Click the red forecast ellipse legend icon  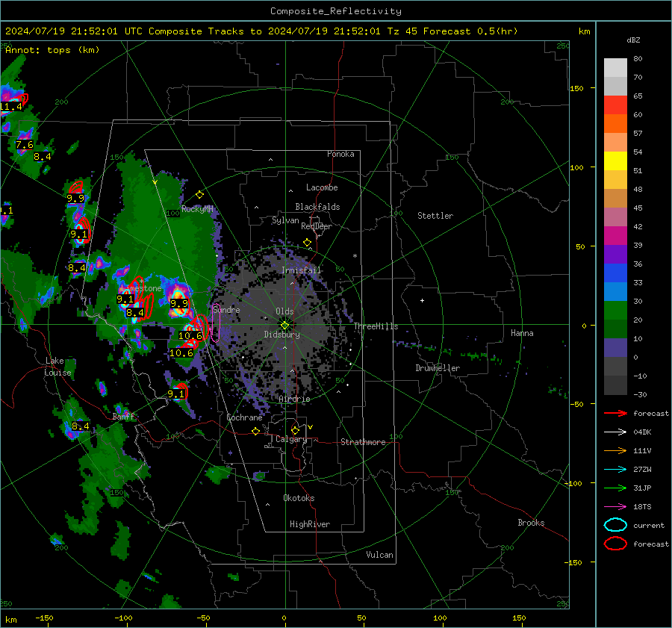615,544
